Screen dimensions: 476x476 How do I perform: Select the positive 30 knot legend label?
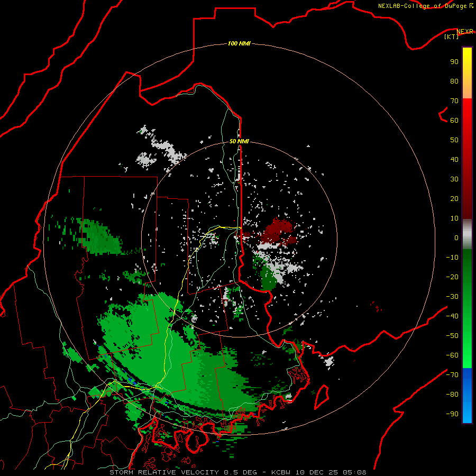(x=454, y=179)
